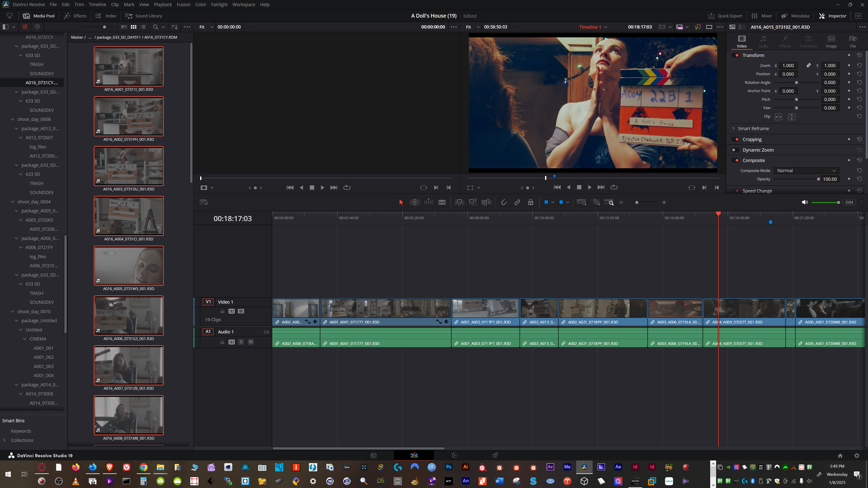Screen dimensions: 868x488
Task: Open the Fusion menu
Action: tap(183, 4)
